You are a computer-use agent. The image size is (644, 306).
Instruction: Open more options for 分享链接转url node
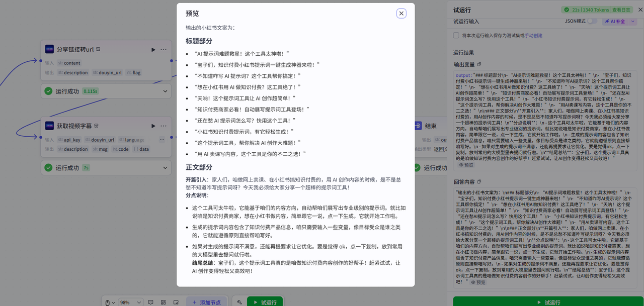pyautogui.click(x=164, y=50)
